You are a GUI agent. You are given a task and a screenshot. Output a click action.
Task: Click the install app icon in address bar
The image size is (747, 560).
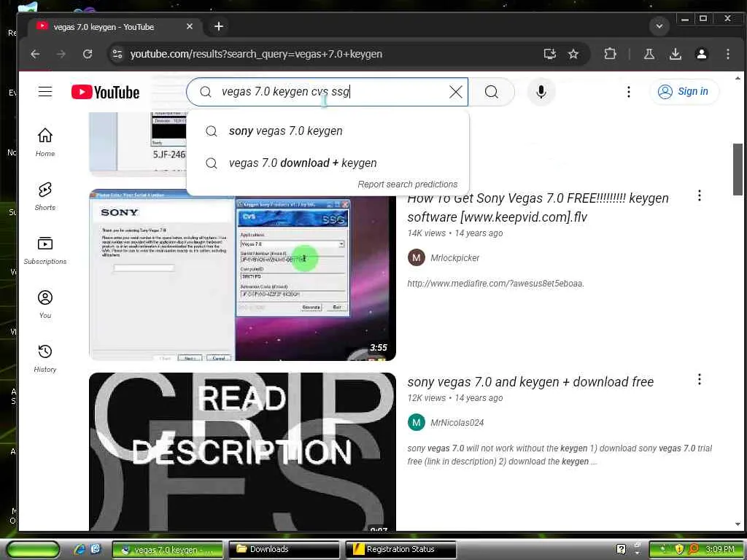point(550,54)
